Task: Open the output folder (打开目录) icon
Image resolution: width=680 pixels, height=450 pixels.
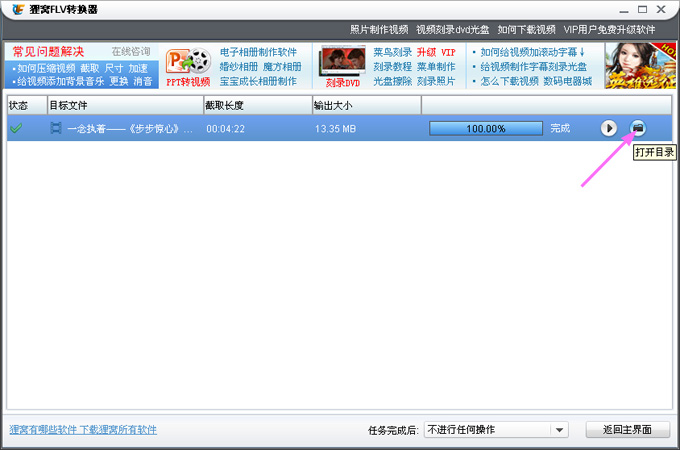Action: tap(638, 128)
